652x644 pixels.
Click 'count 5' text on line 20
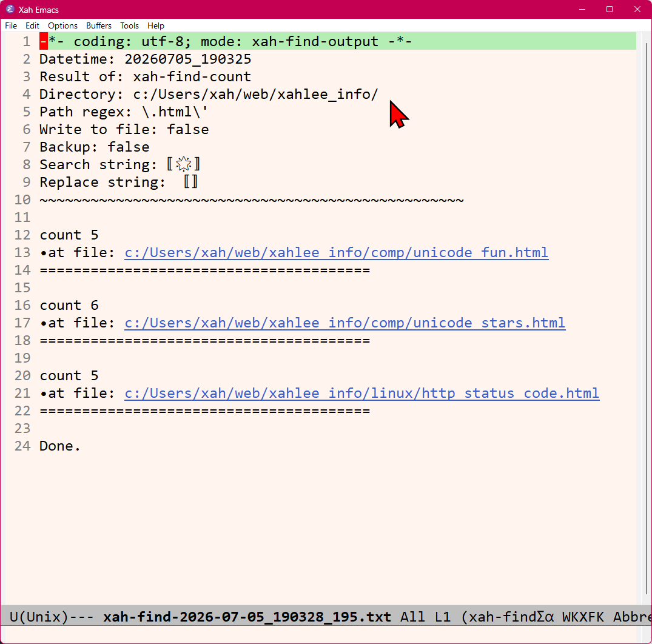[69, 375]
